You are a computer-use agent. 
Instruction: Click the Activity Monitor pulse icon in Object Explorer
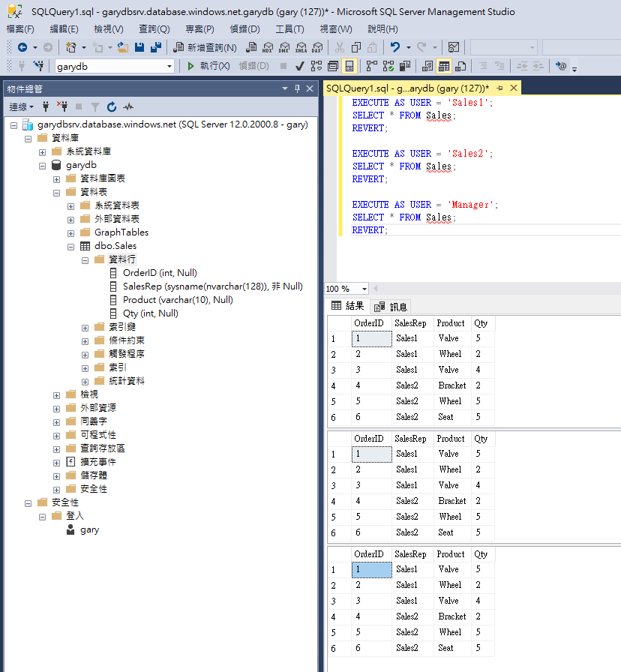click(128, 106)
